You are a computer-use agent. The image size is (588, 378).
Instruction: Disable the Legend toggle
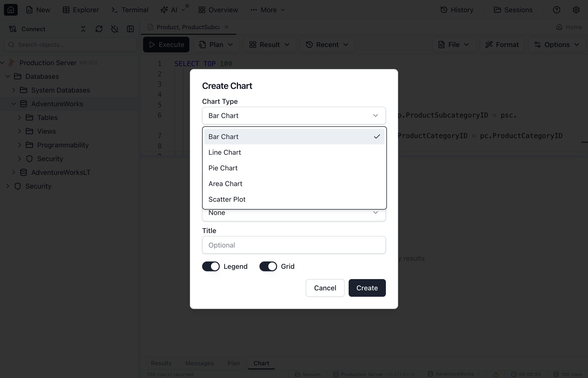(x=211, y=266)
